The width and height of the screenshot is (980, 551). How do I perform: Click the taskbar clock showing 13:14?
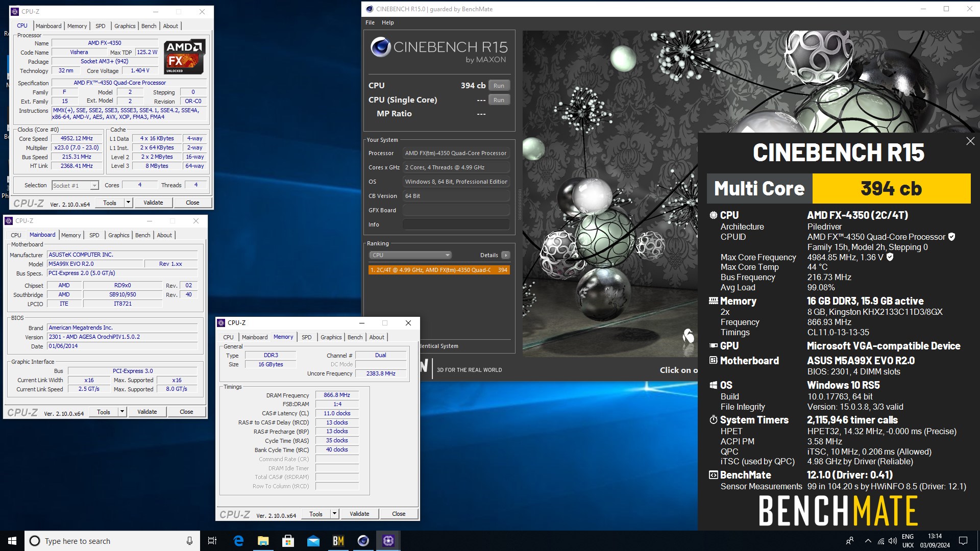coord(935,541)
